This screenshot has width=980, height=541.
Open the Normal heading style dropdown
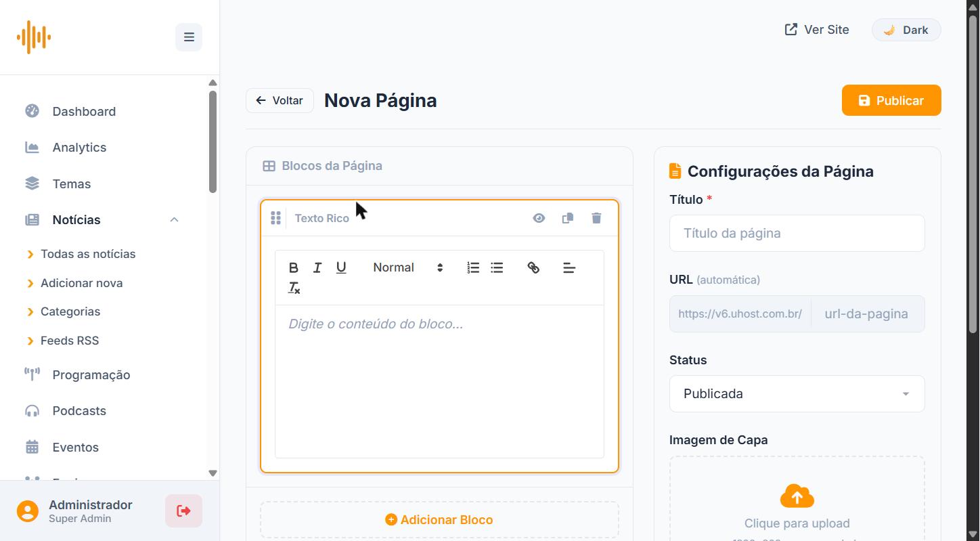click(408, 267)
